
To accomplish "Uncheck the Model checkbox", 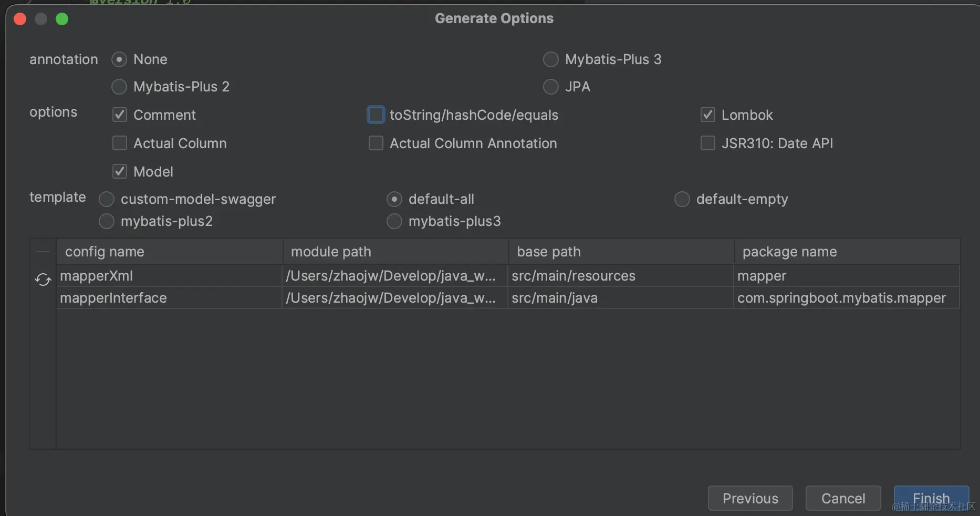I will point(120,172).
